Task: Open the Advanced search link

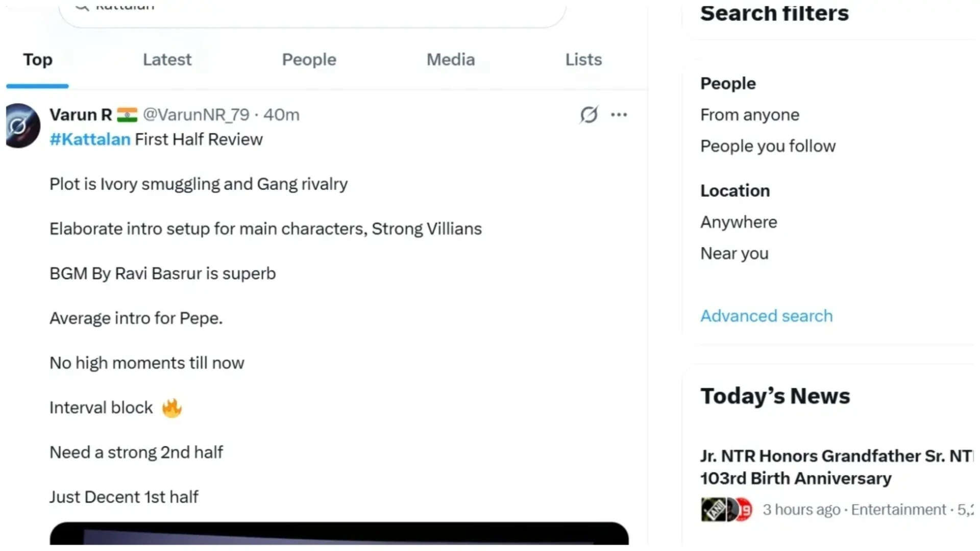Action: click(x=766, y=316)
